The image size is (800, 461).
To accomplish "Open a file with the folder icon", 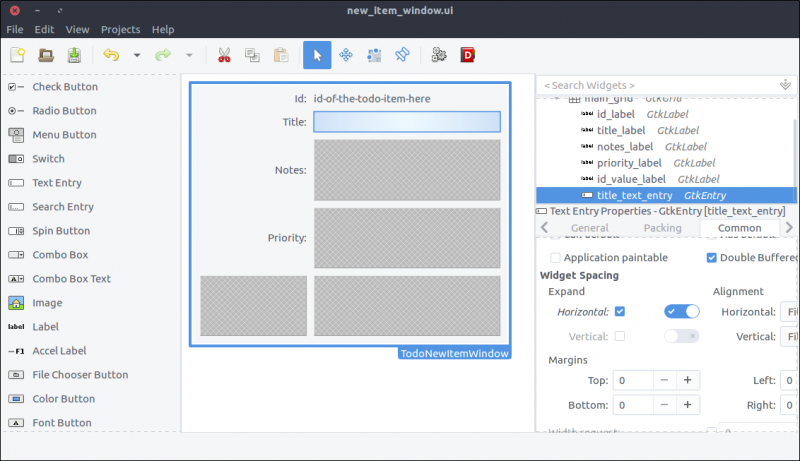I will [46, 56].
